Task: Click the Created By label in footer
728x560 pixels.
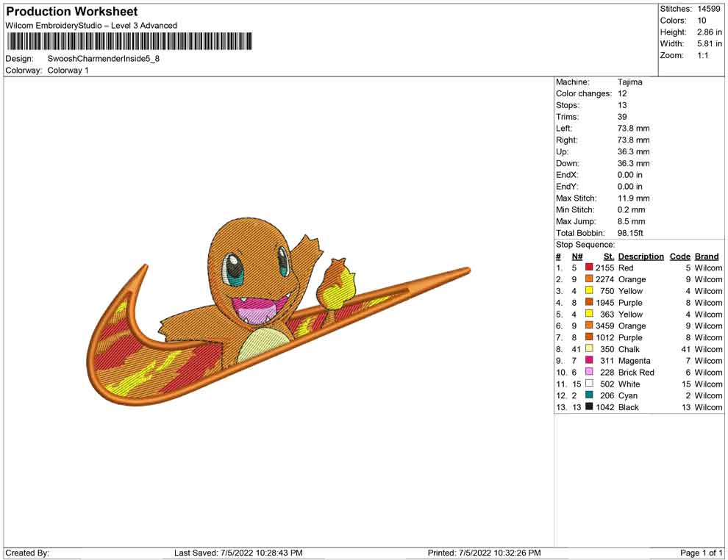Action: click(x=27, y=553)
